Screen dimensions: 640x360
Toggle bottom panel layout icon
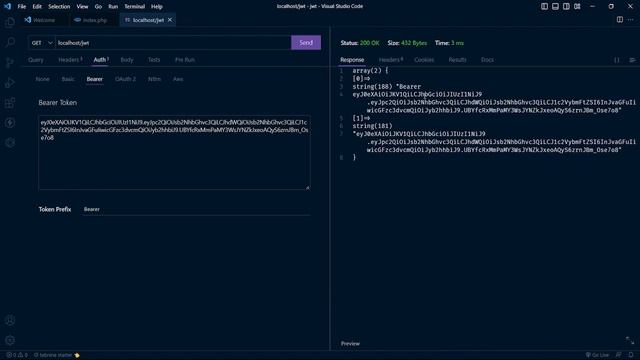[555, 7]
